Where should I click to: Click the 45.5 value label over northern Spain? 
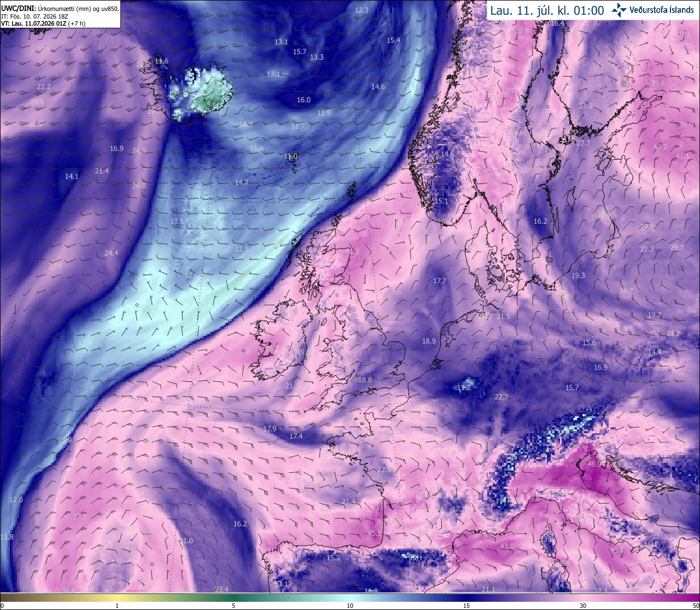point(375,533)
